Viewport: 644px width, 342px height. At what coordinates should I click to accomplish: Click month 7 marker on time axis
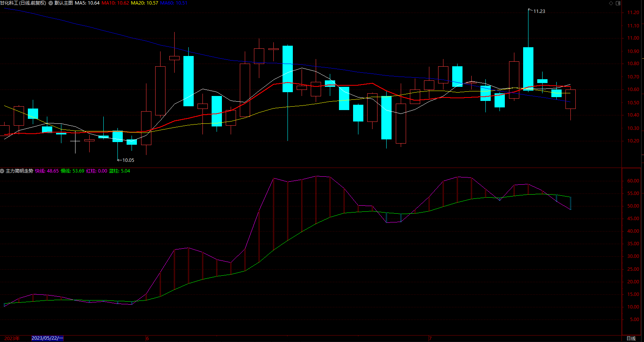pos(430,338)
